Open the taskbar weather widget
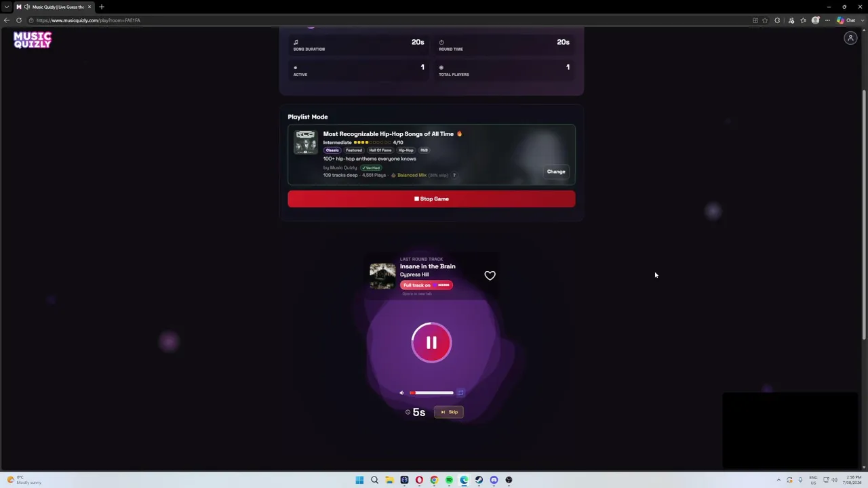This screenshot has height=488, width=868. pos(24,480)
